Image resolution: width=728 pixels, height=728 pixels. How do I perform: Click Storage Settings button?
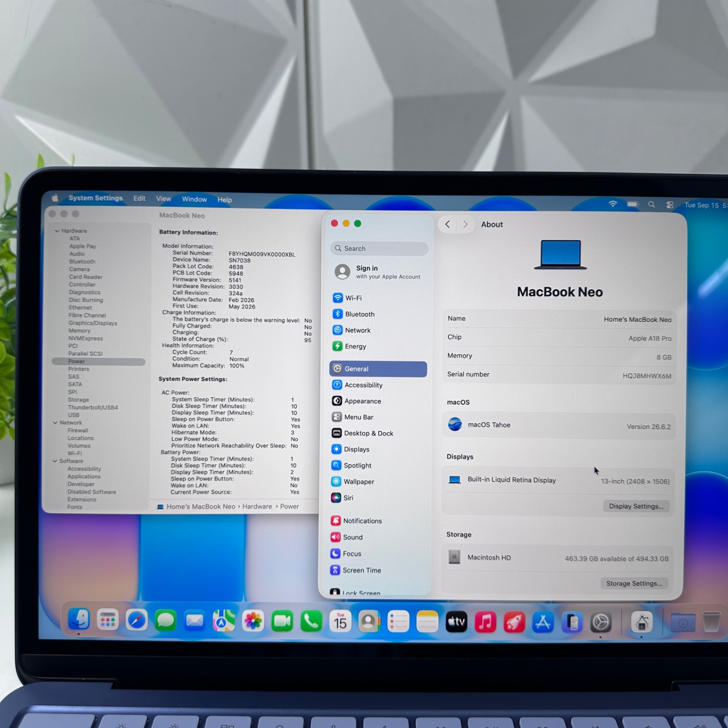(x=634, y=583)
